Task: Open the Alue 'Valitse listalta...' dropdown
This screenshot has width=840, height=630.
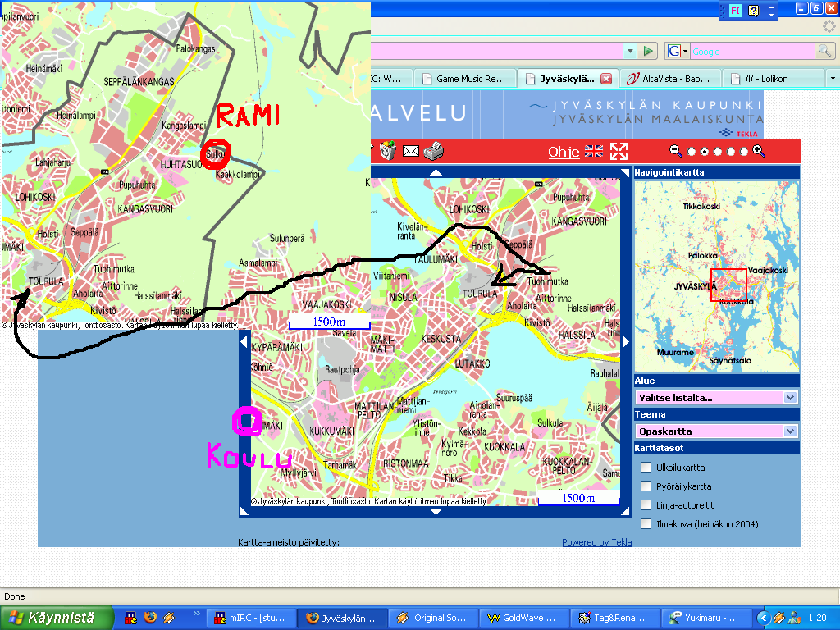Action: pyautogui.click(x=717, y=398)
